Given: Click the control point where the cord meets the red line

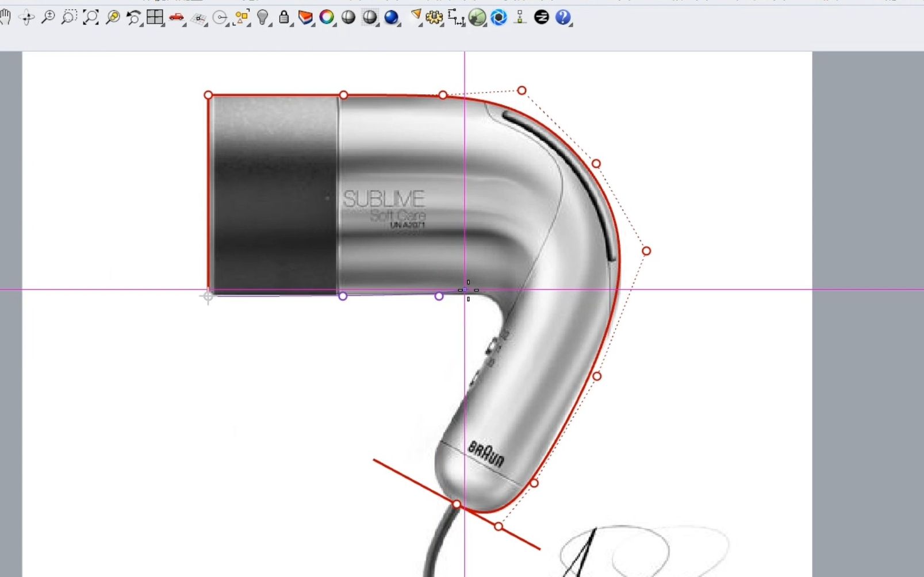Looking at the screenshot, I should click(457, 505).
